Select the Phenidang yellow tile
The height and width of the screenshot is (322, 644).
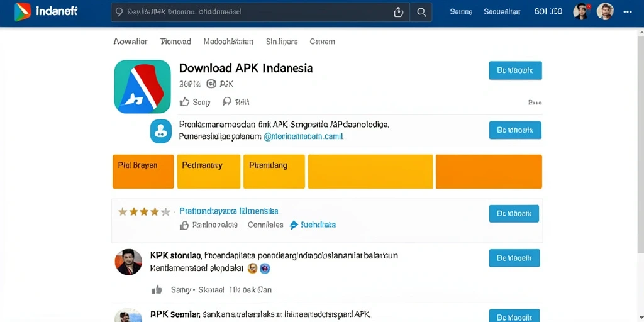pos(274,172)
